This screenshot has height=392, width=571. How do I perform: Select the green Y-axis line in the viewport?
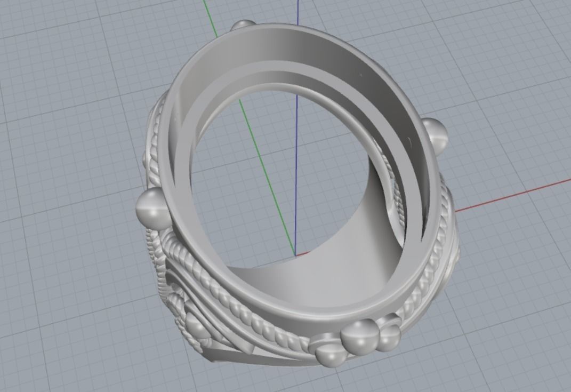268,178
